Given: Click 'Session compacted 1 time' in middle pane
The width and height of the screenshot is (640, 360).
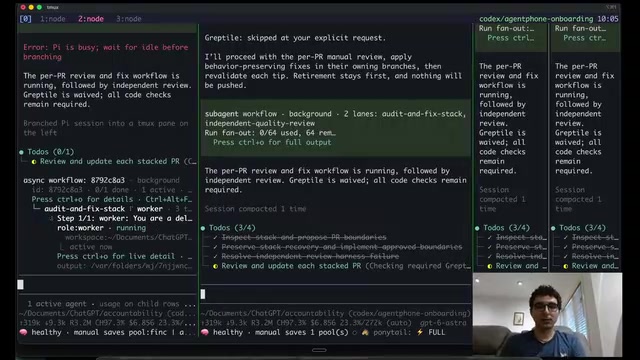Looking at the screenshot, I should pyautogui.click(x=255, y=209).
